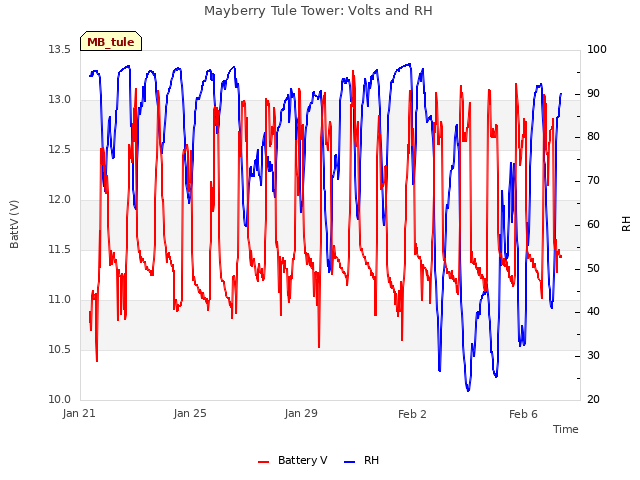Click the 60 RH axis value
Image resolution: width=640 pixels, height=480 pixels.
pyautogui.click(x=593, y=224)
